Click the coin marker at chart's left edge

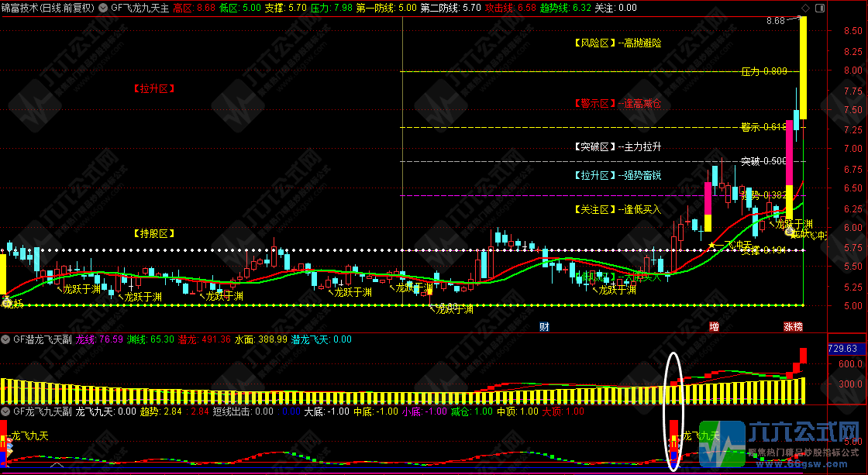coord(5,301)
